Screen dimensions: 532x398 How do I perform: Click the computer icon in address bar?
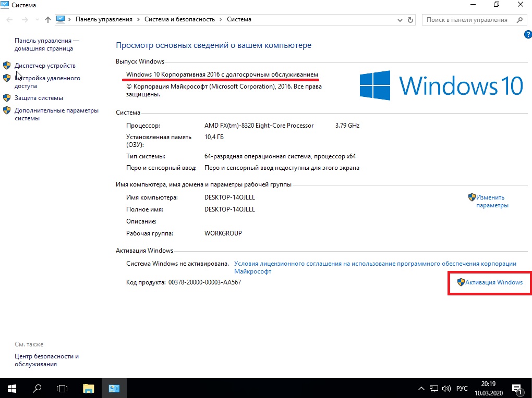tap(61, 19)
